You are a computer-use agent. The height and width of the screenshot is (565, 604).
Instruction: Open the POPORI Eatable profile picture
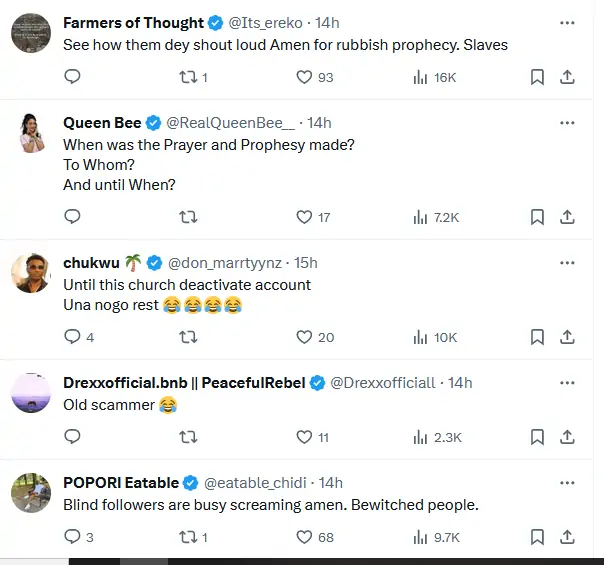pyautogui.click(x=32, y=492)
